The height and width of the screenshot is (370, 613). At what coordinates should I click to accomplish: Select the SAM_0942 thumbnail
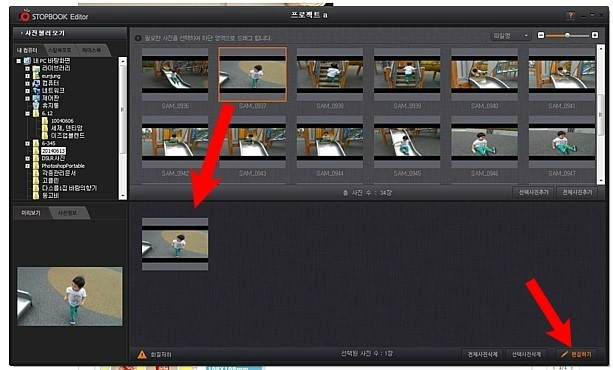click(175, 142)
